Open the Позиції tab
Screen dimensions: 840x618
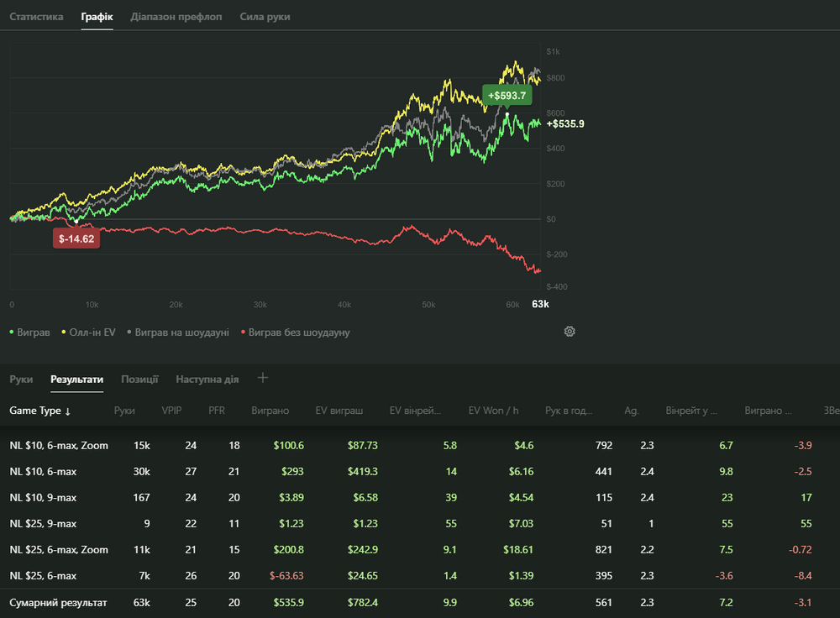coord(139,380)
